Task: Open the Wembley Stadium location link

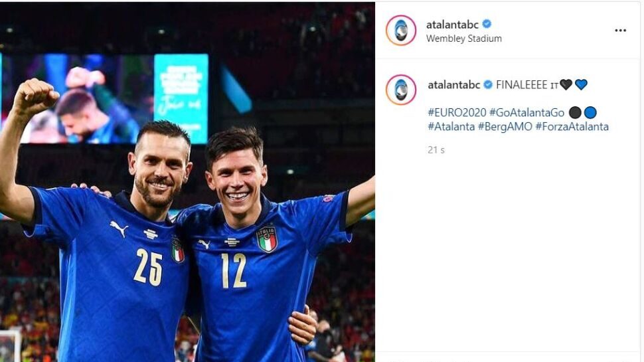Action: pyautogui.click(x=463, y=39)
